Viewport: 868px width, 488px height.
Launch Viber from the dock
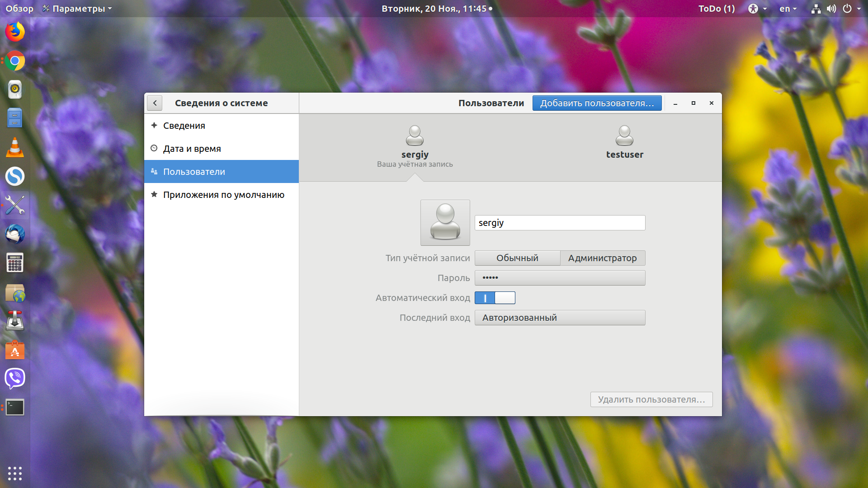click(15, 378)
